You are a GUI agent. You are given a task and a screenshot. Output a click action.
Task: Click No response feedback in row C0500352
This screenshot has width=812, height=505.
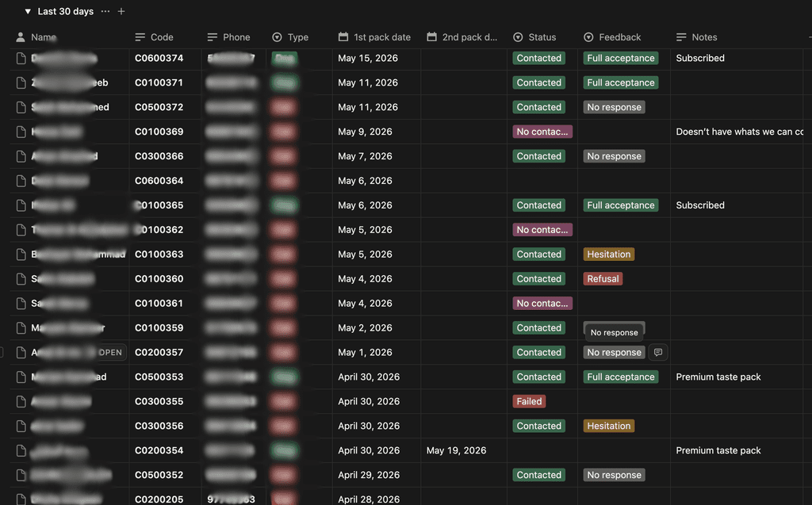click(x=615, y=475)
